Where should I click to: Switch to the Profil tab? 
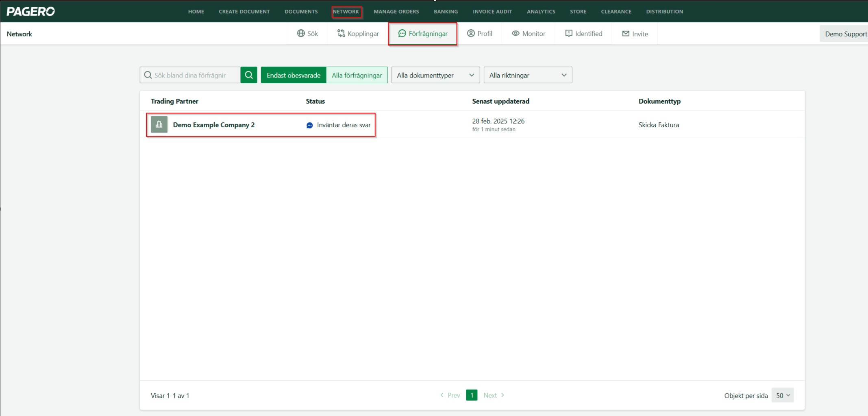[x=479, y=33]
